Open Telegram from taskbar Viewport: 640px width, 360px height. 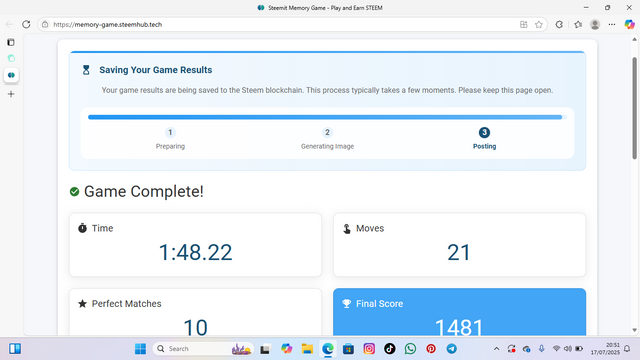point(451,349)
